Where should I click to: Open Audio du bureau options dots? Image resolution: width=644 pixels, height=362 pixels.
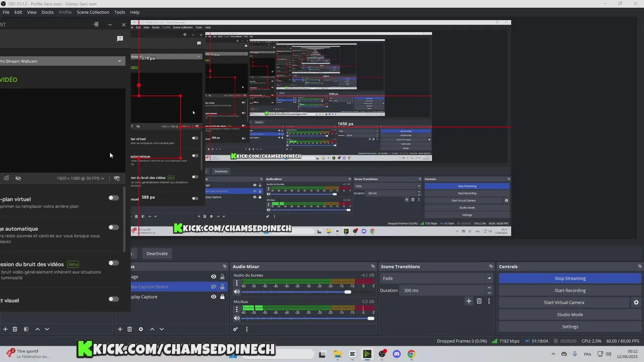(x=237, y=283)
